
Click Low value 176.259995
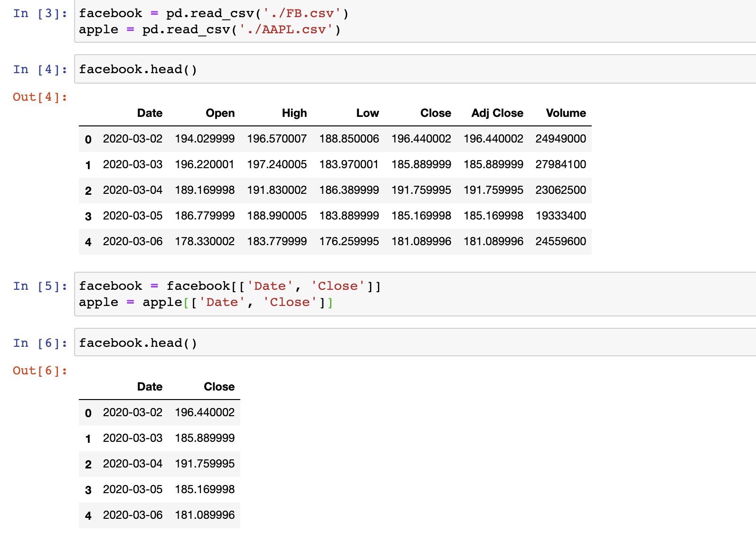(x=349, y=241)
